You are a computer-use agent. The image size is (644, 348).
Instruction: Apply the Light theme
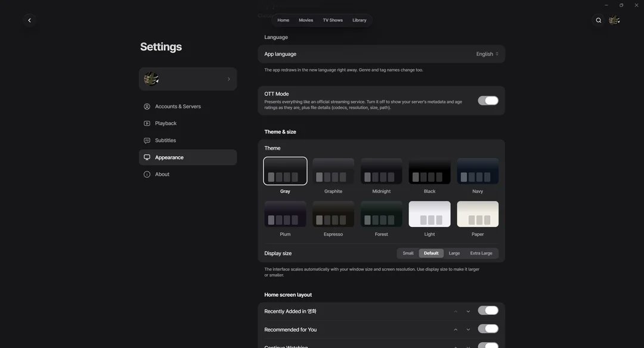pyautogui.click(x=429, y=214)
